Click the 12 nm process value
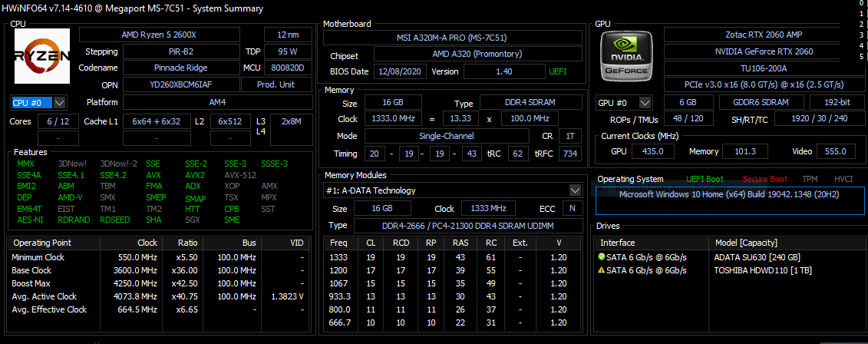The image size is (868, 344). [x=288, y=35]
